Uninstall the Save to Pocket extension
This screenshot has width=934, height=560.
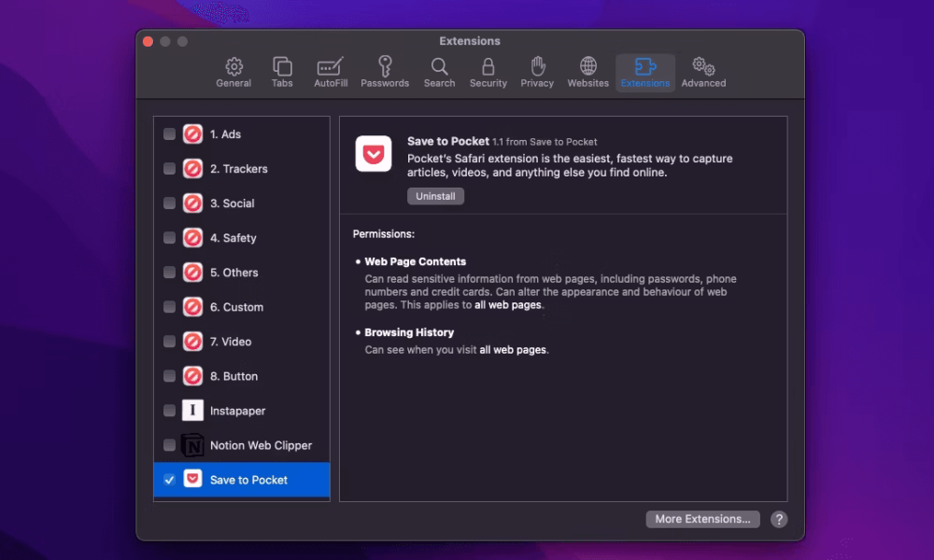435,196
